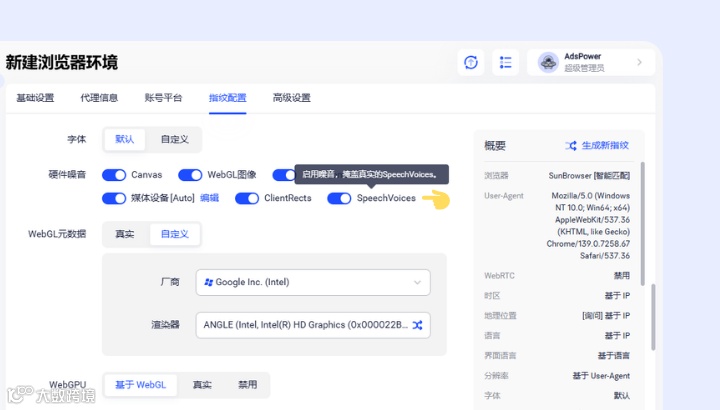
Task: Switch to 基础设置 tab
Action: tap(35, 98)
